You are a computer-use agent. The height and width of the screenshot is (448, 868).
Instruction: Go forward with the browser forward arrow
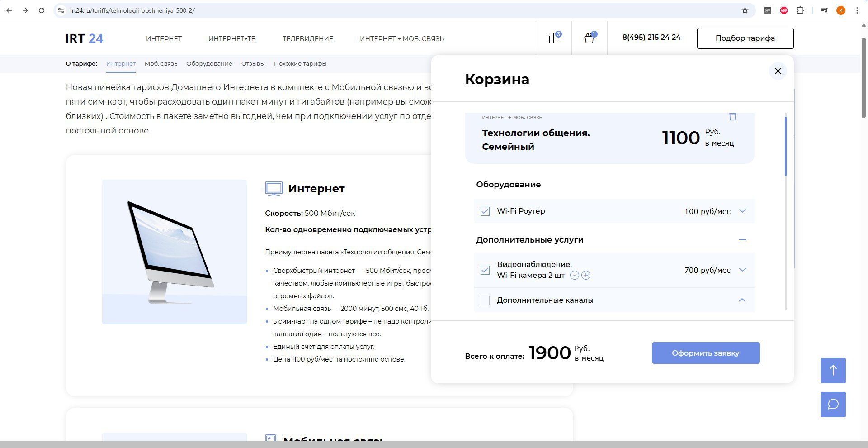[x=25, y=10]
